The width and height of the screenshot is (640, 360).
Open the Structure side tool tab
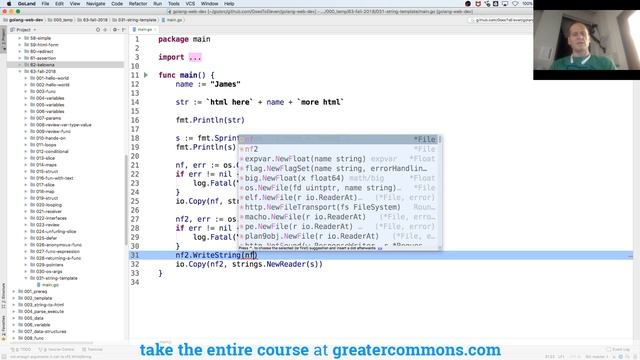(x=4, y=296)
